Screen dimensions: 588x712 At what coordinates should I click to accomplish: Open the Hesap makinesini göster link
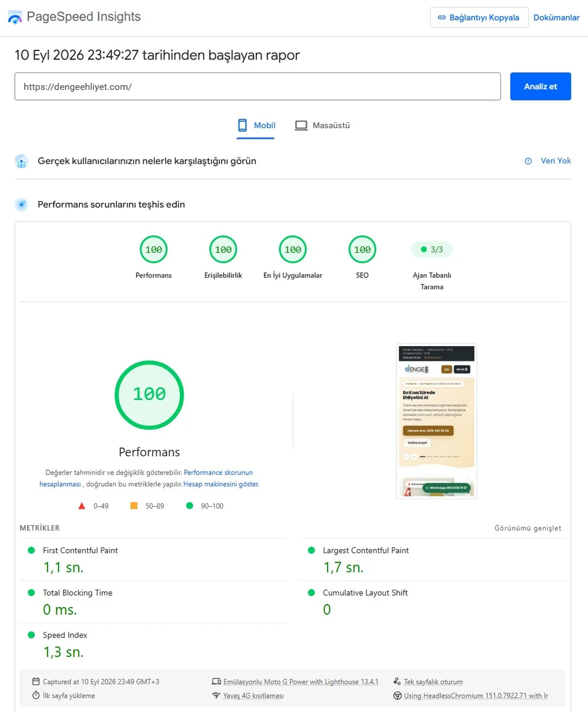tap(220, 484)
